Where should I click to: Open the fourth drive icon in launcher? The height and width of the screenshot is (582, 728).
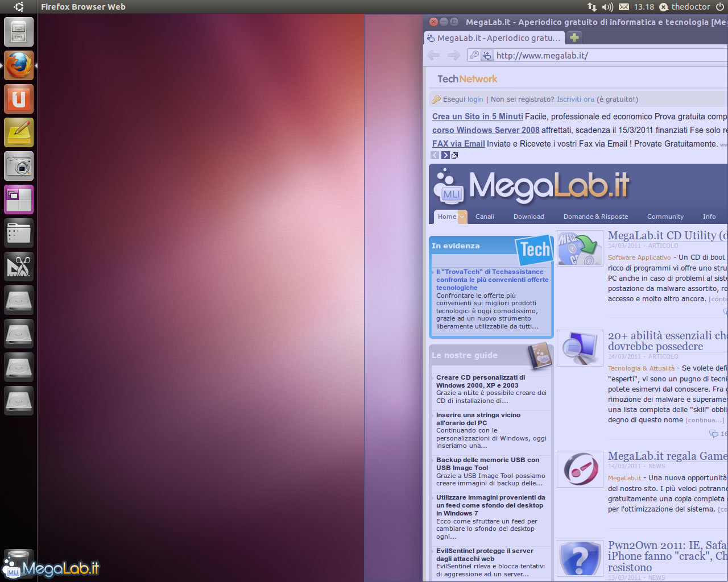point(19,401)
